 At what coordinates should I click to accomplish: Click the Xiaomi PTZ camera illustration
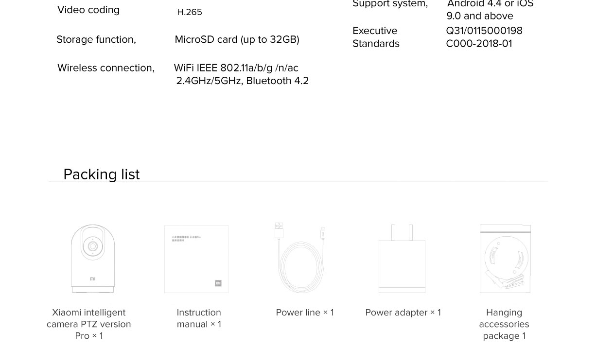point(93,258)
